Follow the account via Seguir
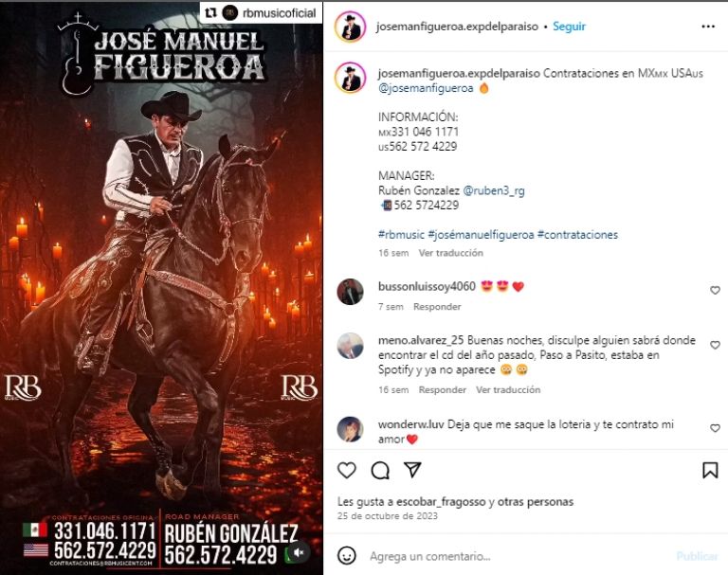 point(569,27)
